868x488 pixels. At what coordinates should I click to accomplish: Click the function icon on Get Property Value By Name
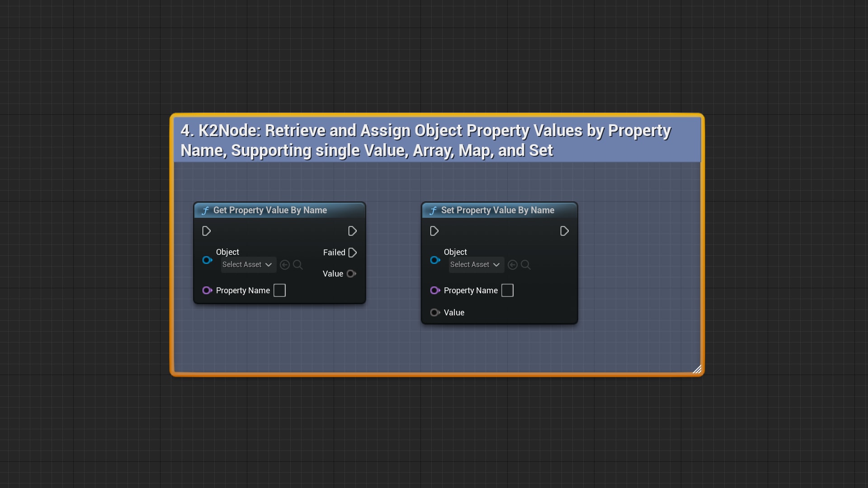pos(206,210)
